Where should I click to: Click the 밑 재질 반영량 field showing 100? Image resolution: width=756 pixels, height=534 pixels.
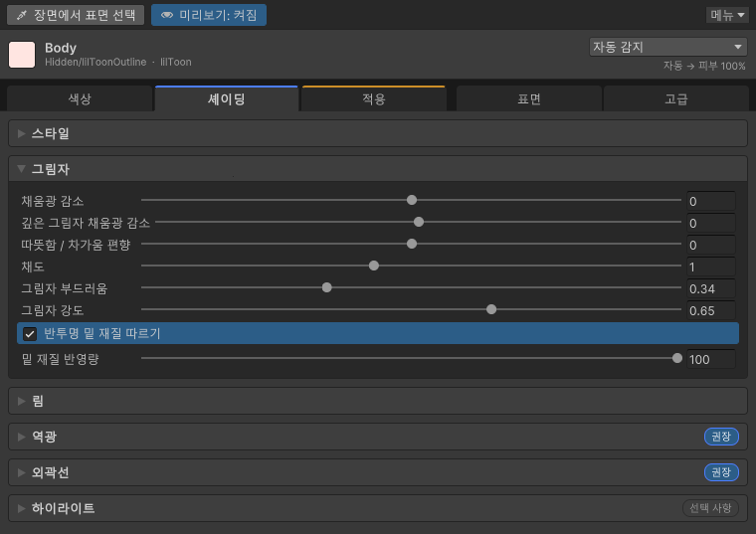click(710, 360)
